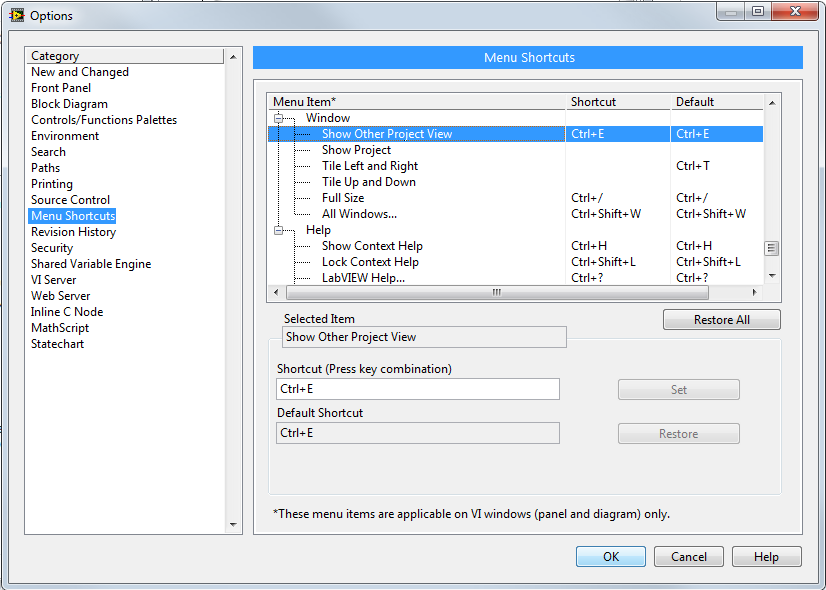Choose Controls/Functions Palettes category
826x590 pixels.
pos(104,120)
